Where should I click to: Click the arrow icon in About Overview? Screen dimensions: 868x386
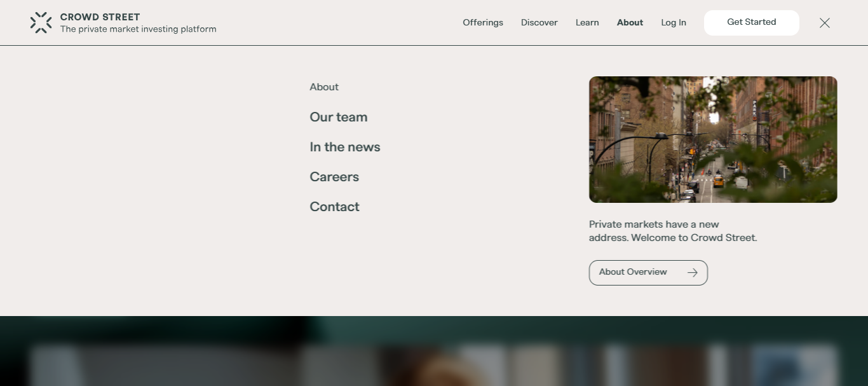coord(693,273)
